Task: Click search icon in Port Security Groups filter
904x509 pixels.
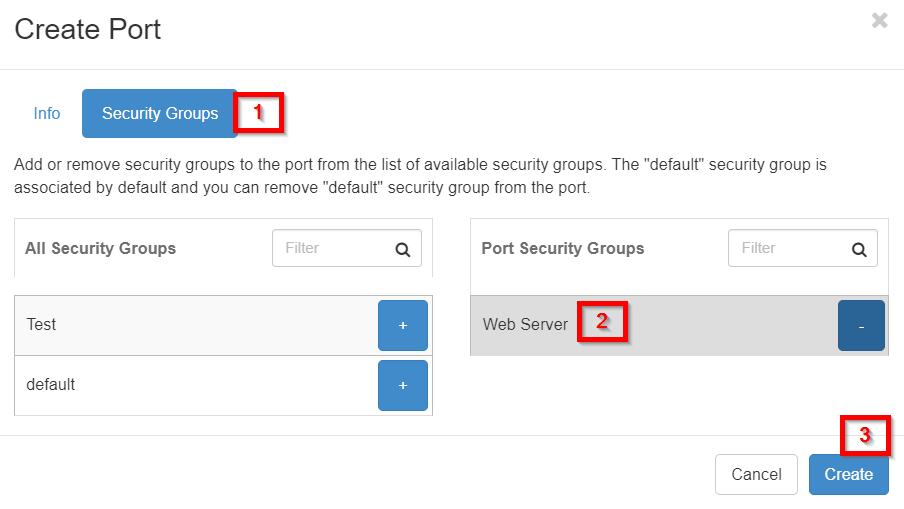Action: (859, 249)
